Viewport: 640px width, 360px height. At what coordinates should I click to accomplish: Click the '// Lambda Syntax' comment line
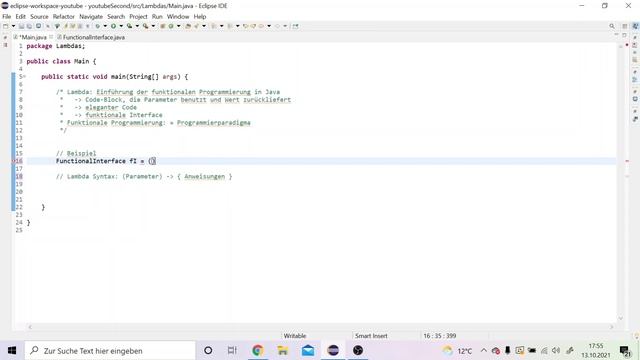(144, 177)
